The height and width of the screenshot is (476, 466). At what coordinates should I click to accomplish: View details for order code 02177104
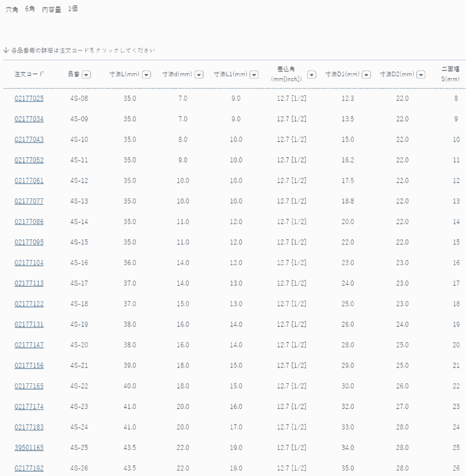[29, 263]
